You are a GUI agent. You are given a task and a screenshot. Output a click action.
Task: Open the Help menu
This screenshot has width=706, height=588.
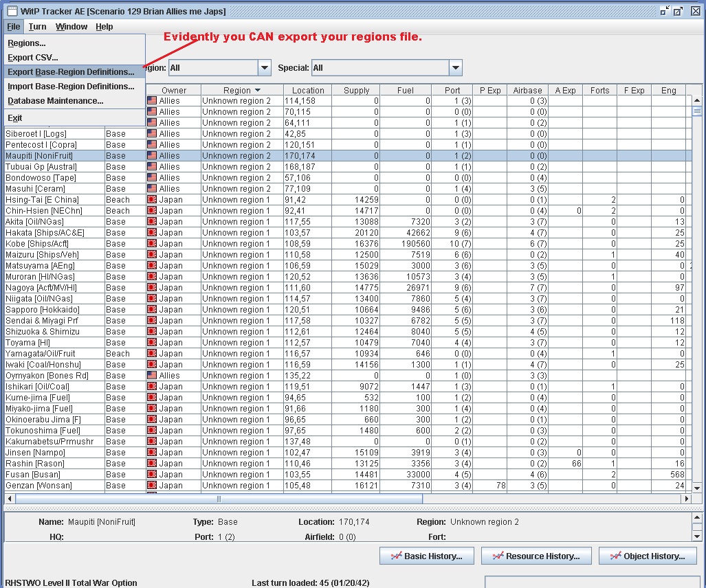(x=104, y=27)
